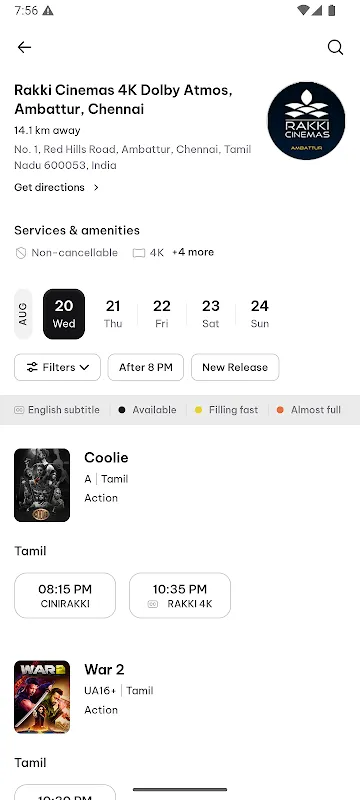Tap the 4K screen icon
The image size is (360, 800).
(139, 253)
